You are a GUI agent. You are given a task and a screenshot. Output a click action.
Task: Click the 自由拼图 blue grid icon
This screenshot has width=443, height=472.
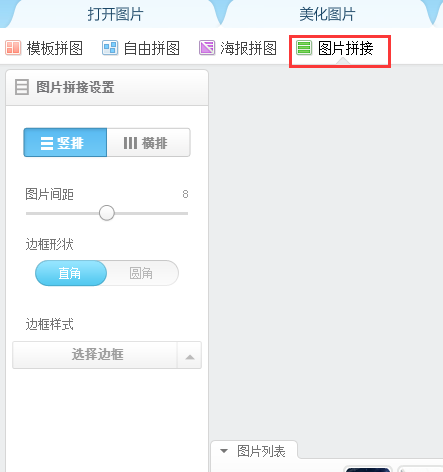pos(110,48)
